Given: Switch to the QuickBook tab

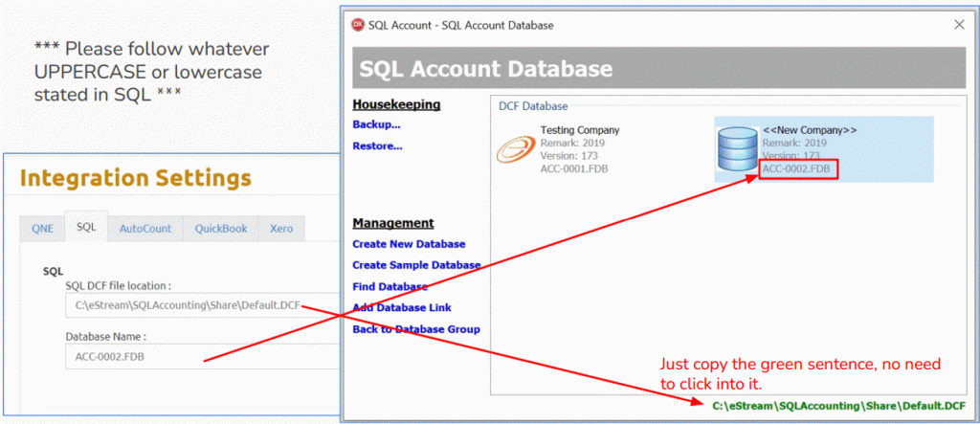Looking at the screenshot, I should tap(221, 228).
